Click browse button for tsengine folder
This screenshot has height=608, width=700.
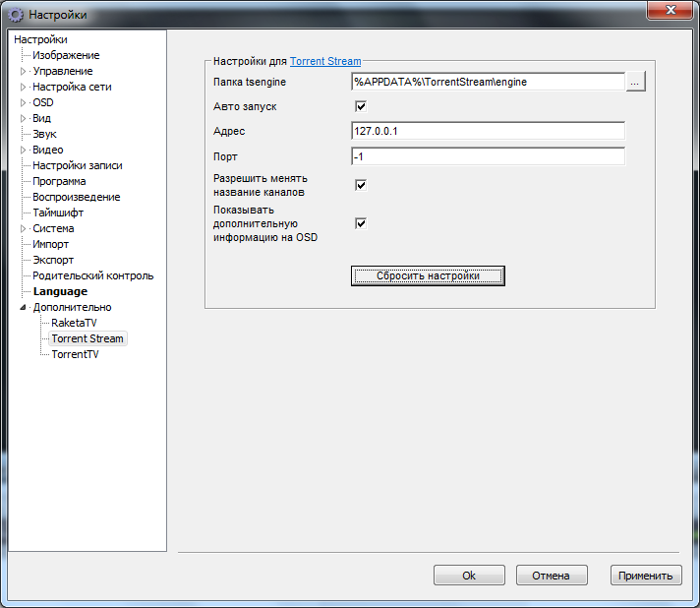(635, 83)
